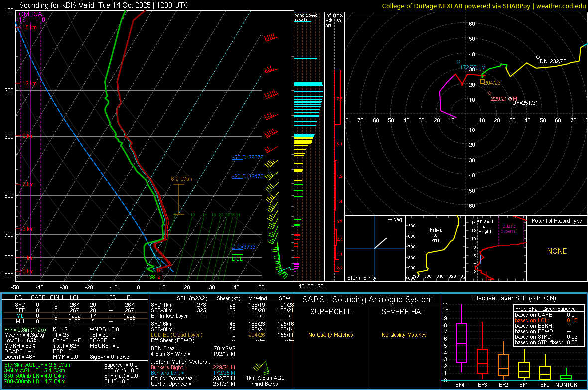This screenshot has height=390, width=588.
Task: Select the 'DN=232/60' hodograph marker
Action: tap(553, 61)
